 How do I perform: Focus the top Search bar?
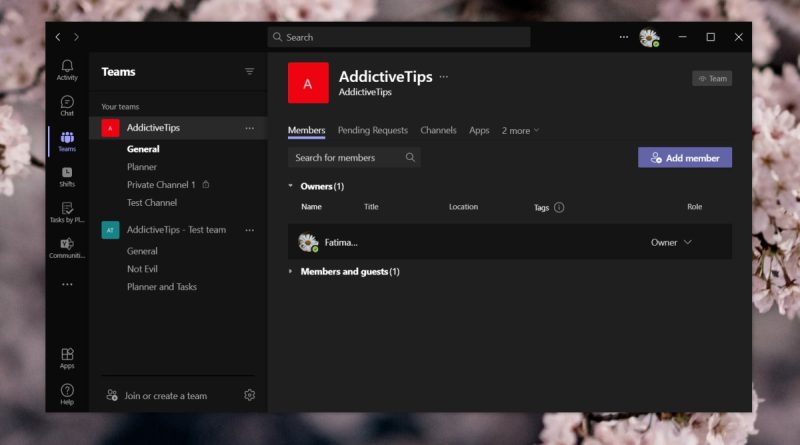pyautogui.click(x=399, y=37)
